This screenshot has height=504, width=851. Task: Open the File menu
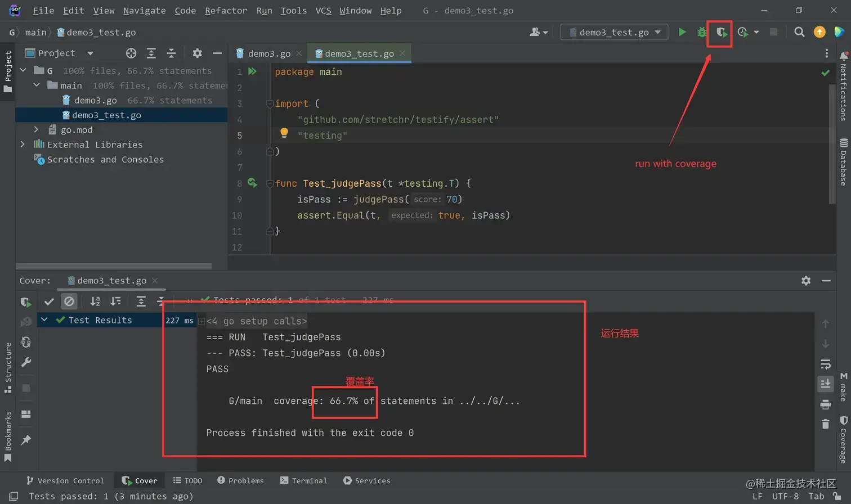click(x=43, y=10)
